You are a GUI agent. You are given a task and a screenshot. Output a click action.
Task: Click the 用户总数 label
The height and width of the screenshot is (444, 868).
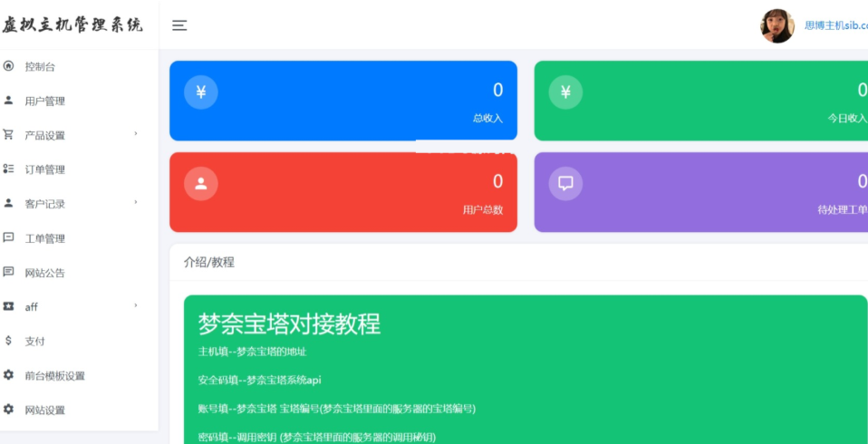pos(483,210)
